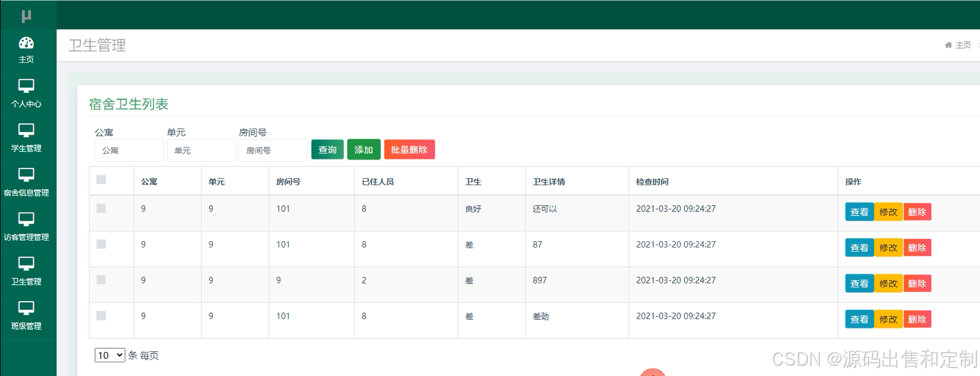980x376 pixels.
Task: Click 查看 for the 差劲 row
Action: (859, 319)
